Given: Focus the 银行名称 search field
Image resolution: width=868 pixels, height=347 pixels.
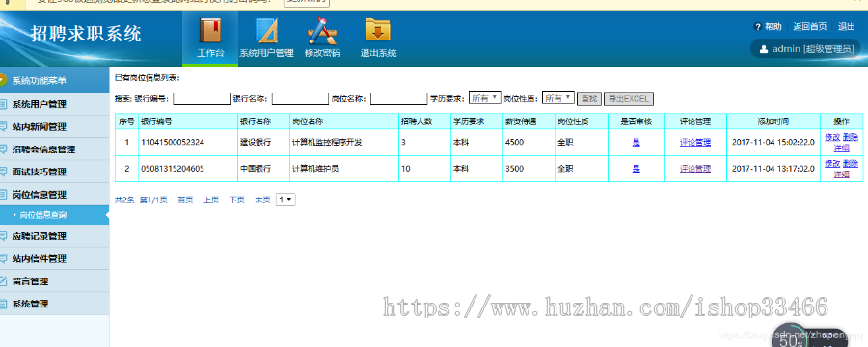Looking at the screenshot, I should tap(301, 98).
